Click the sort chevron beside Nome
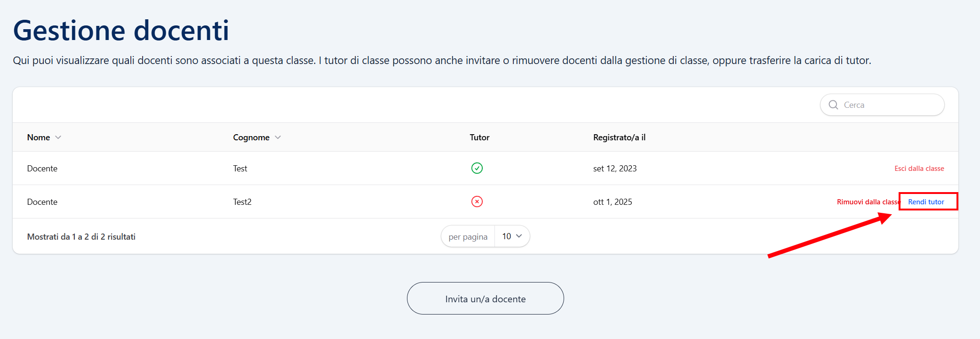Image resolution: width=980 pixels, height=339 pixels. pyautogui.click(x=58, y=137)
